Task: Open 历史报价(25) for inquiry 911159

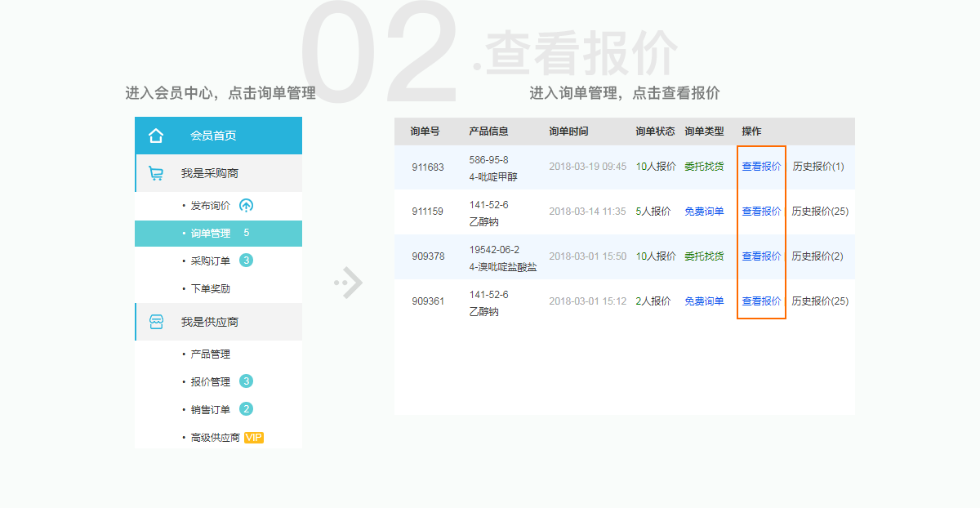Action: pos(821,212)
